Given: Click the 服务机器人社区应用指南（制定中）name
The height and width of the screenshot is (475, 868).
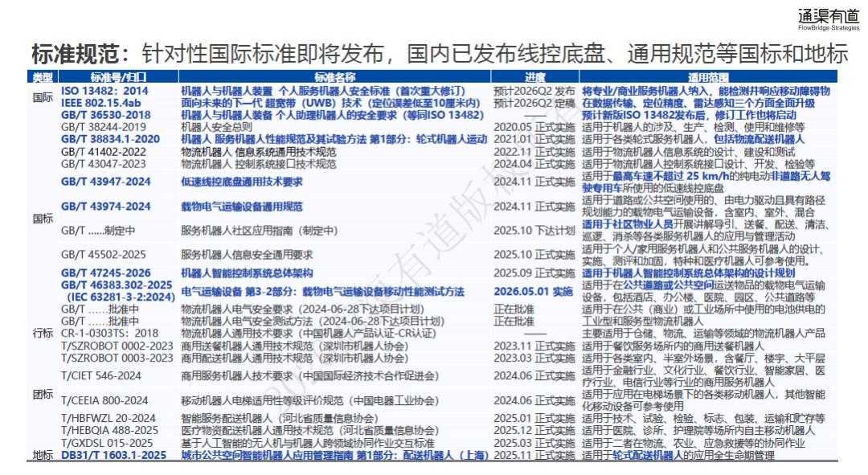Looking at the screenshot, I should pos(259,231).
